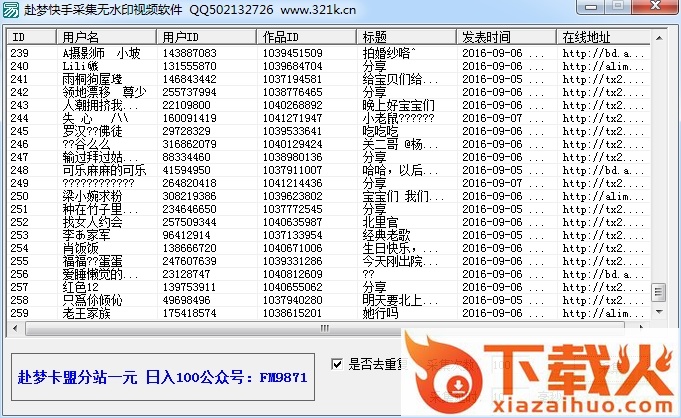Click the 赴梦卡盟分站一元 advertisement banner
The height and width of the screenshot is (418, 681).
(163, 377)
